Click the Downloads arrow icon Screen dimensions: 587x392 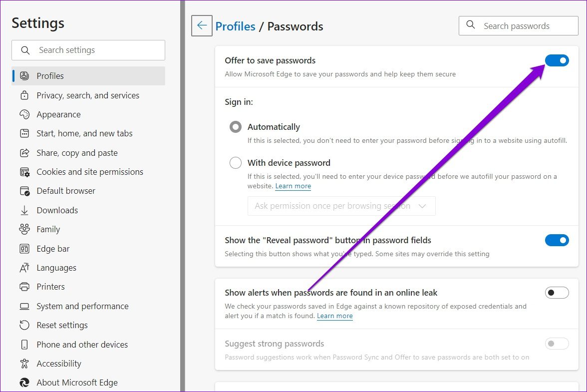point(24,210)
